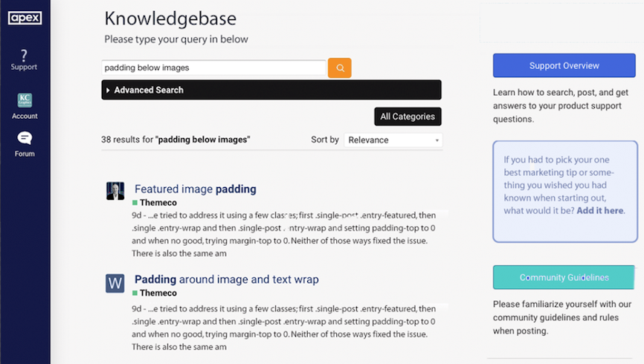Viewport: 644px width, 364px height.
Task: Open the All Categories filter
Action: (x=407, y=117)
